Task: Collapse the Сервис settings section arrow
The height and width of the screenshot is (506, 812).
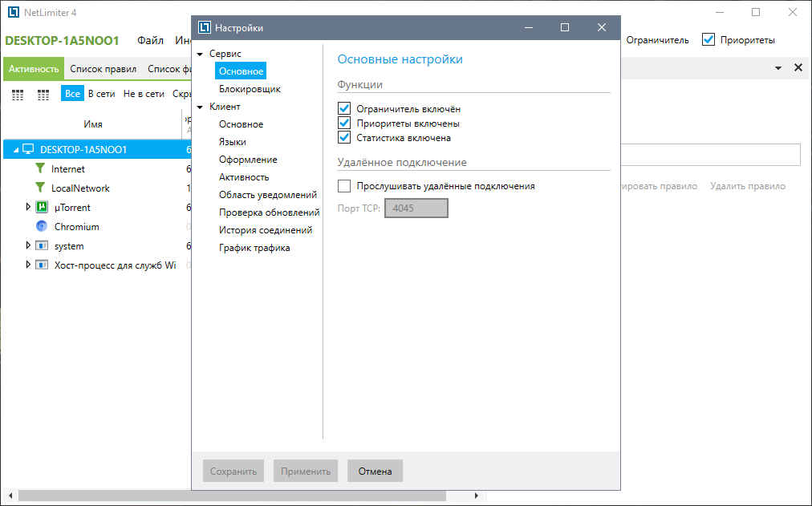Action: [x=200, y=54]
